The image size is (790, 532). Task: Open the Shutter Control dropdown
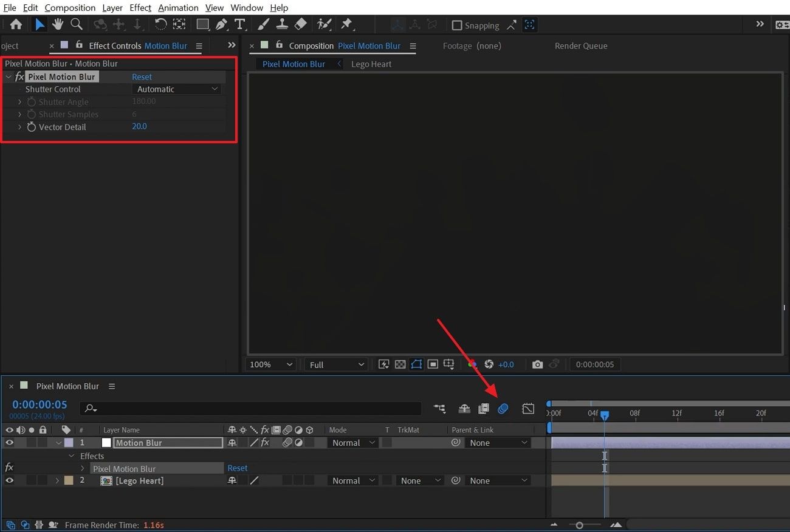coord(176,89)
